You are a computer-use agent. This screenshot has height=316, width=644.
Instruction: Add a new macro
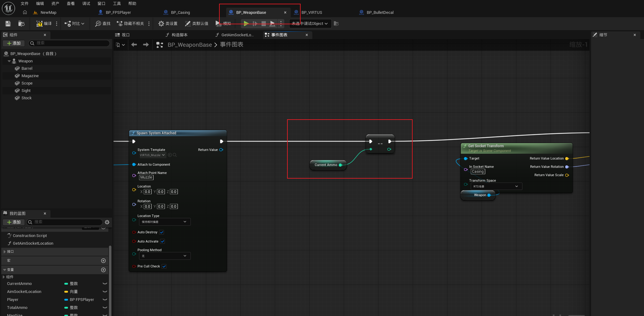coord(103,261)
